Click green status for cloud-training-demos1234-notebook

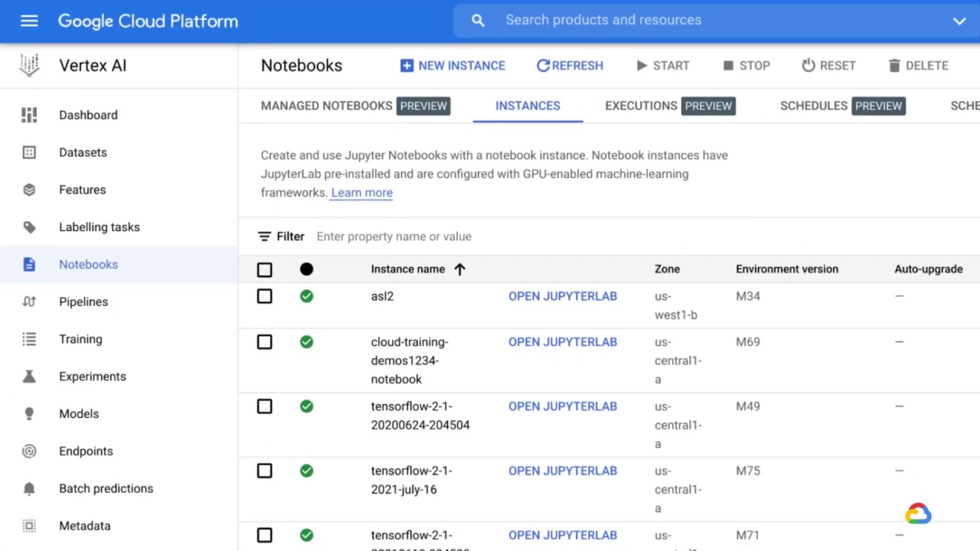(x=306, y=342)
